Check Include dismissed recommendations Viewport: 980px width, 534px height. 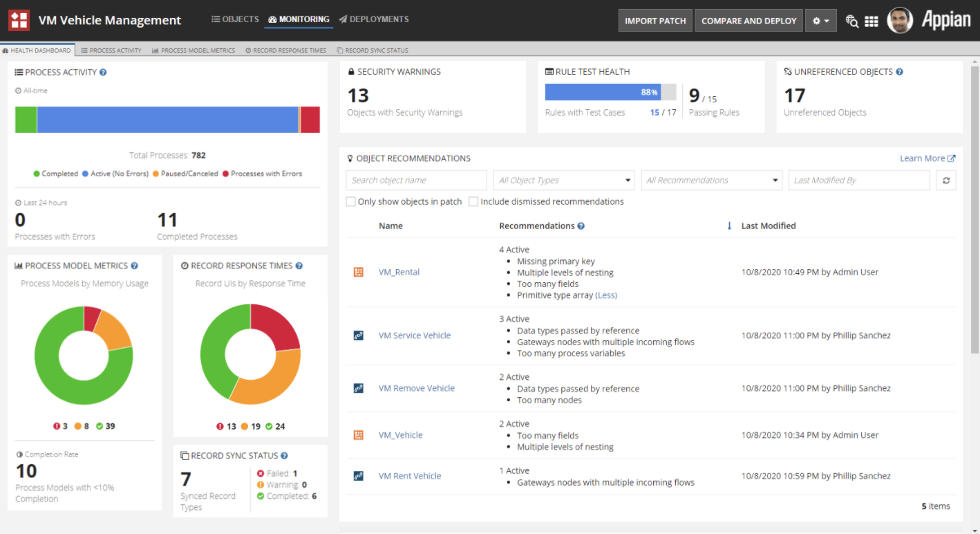pos(473,201)
